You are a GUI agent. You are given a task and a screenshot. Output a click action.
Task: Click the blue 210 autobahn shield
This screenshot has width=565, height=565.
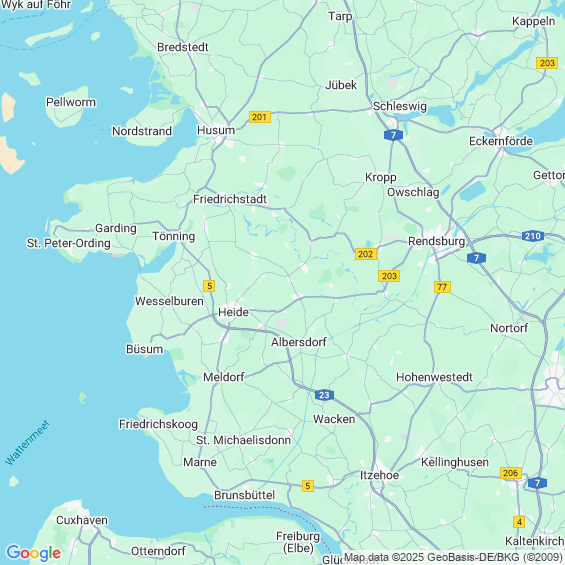tap(533, 236)
